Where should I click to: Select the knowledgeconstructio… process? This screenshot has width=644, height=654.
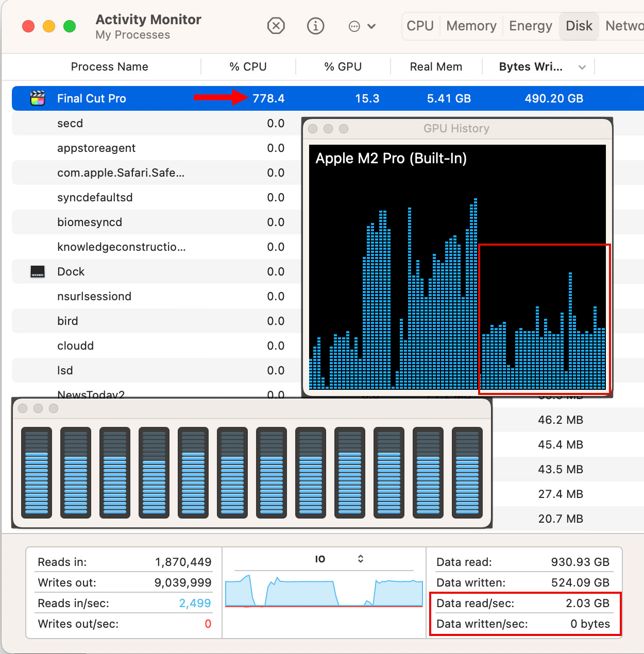point(122,247)
